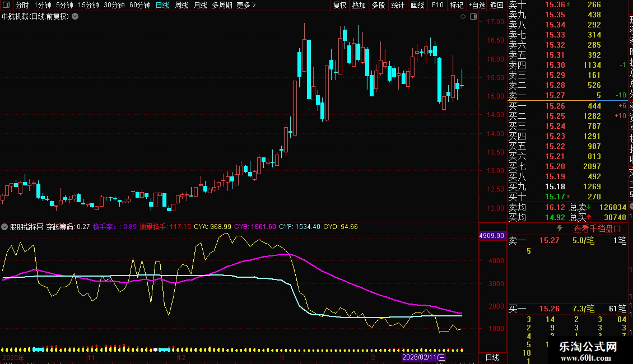
Task: Open F10 company info
Action: click(x=437, y=5)
